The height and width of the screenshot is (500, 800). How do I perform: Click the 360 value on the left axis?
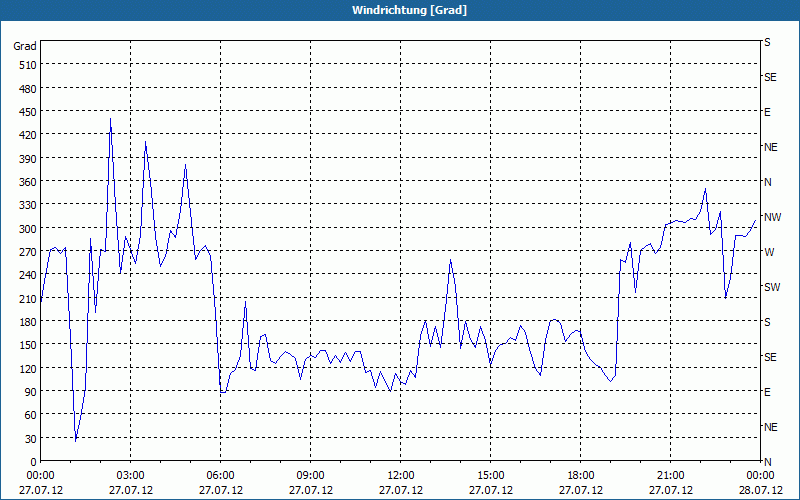[x=25, y=182]
